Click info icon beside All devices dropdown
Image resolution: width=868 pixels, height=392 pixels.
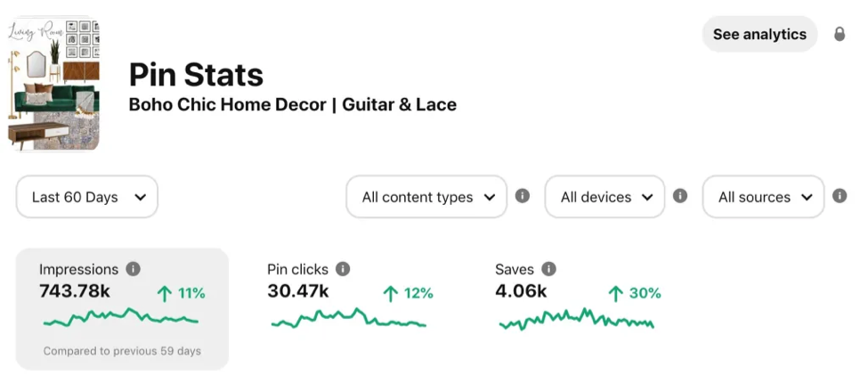click(680, 196)
